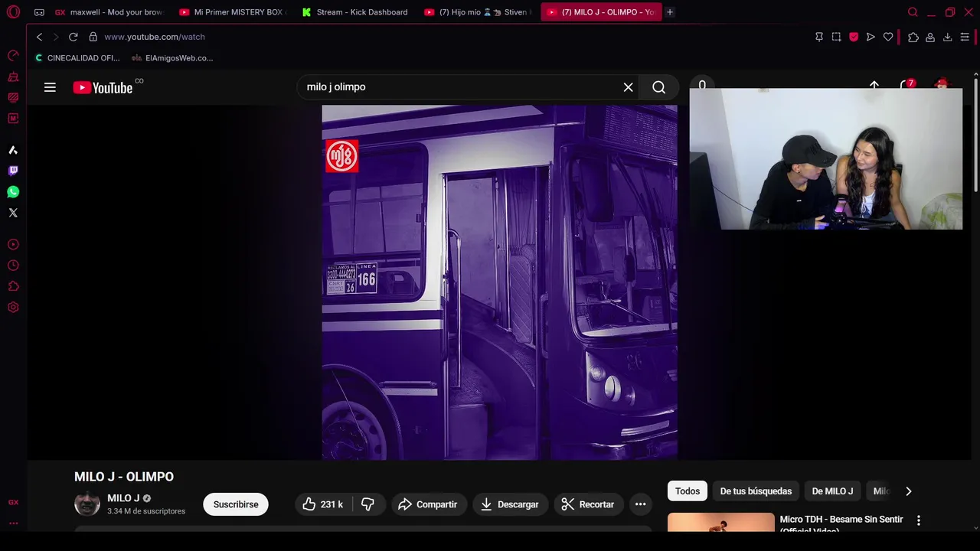
Task: Subscribe with Suscribirse button
Action: point(236,504)
